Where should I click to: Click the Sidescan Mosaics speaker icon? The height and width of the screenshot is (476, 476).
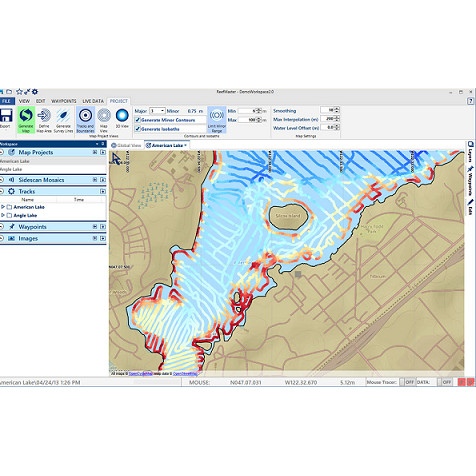point(12,180)
